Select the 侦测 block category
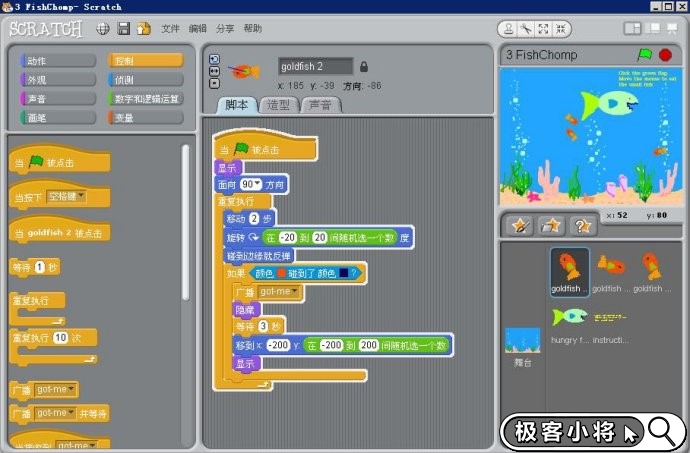 (x=146, y=80)
